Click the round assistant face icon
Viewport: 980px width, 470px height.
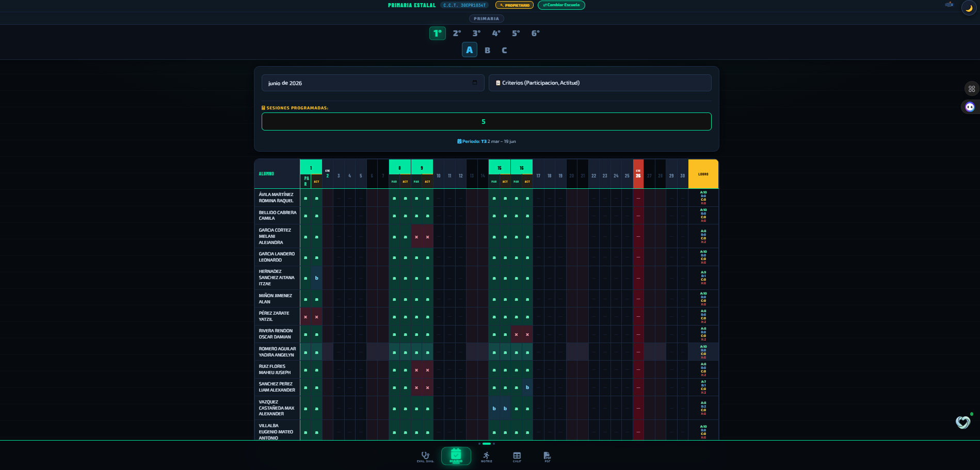click(x=970, y=107)
